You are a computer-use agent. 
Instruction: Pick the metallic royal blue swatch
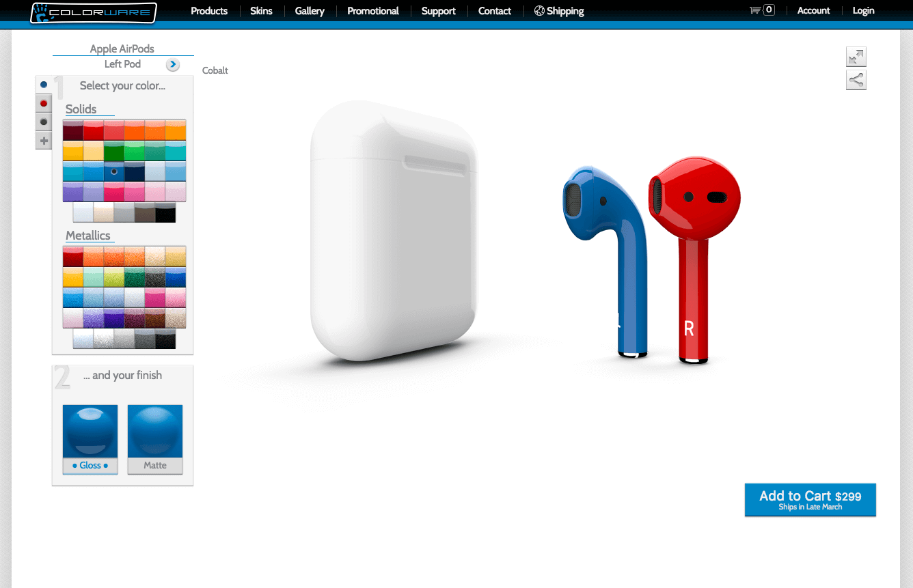(176, 277)
